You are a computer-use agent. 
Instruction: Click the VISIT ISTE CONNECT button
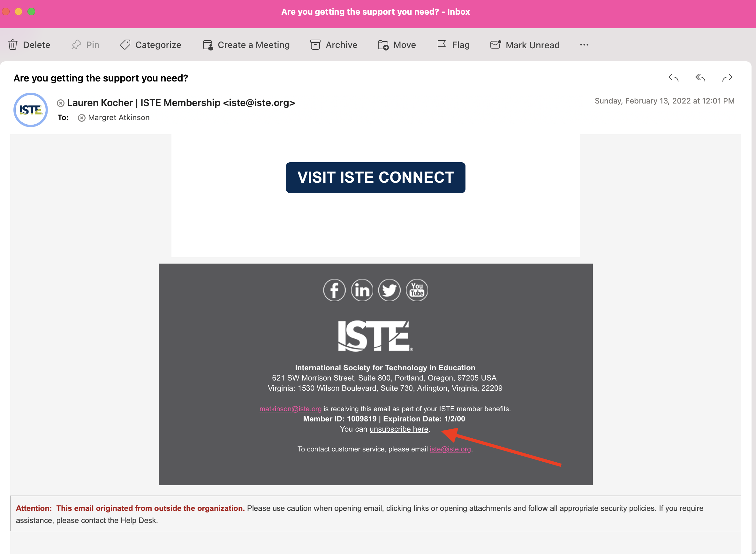click(376, 178)
